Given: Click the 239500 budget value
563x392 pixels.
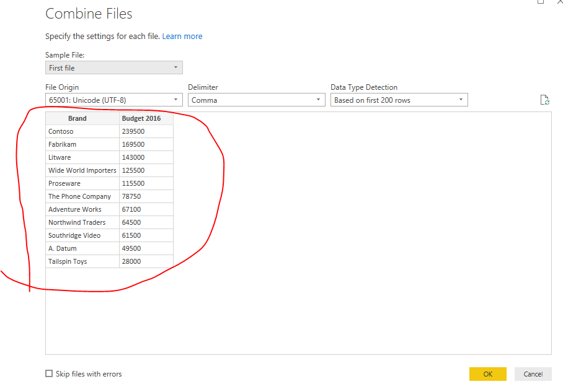Looking at the screenshot, I should 146,131.
